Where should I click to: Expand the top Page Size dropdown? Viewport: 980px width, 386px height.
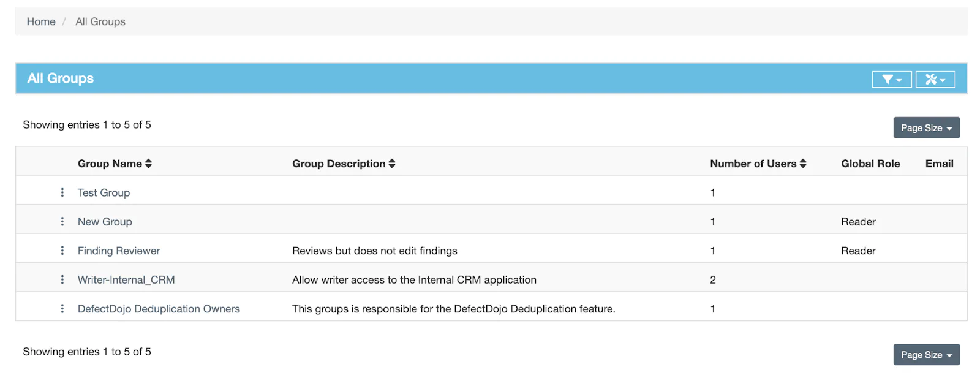[926, 128]
